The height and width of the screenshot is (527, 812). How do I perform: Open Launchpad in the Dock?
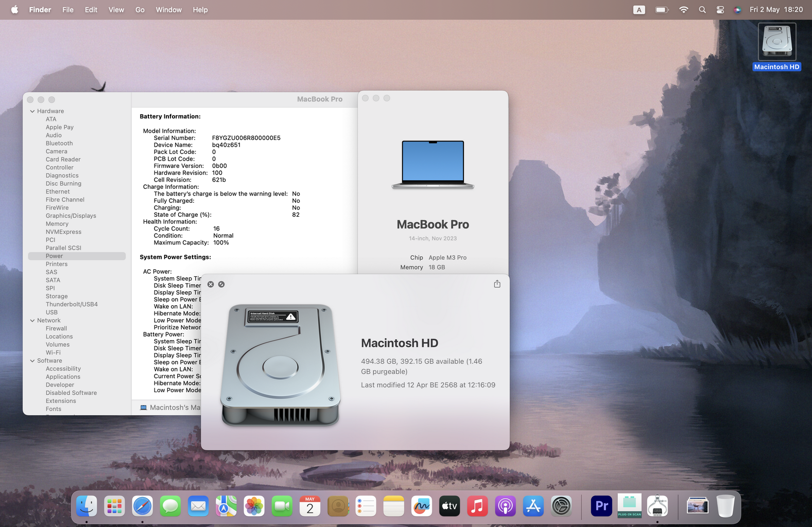(114, 506)
